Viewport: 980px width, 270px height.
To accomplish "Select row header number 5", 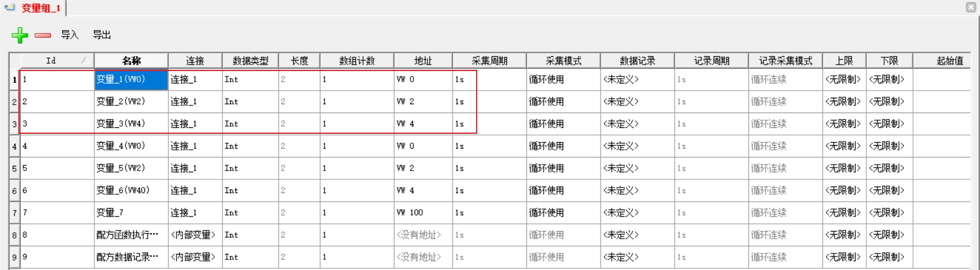I will [x=15, y=168].
